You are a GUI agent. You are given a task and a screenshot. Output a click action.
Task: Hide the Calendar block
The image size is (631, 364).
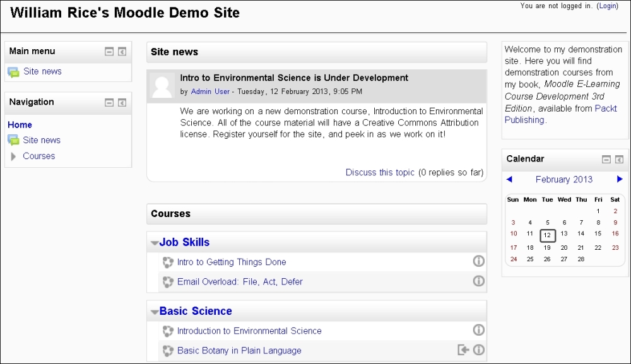point(606,159)
